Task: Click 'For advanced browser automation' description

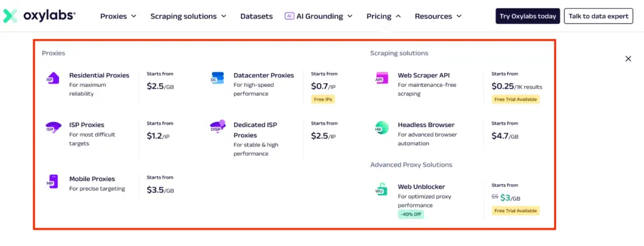Action: click(427, 139)
